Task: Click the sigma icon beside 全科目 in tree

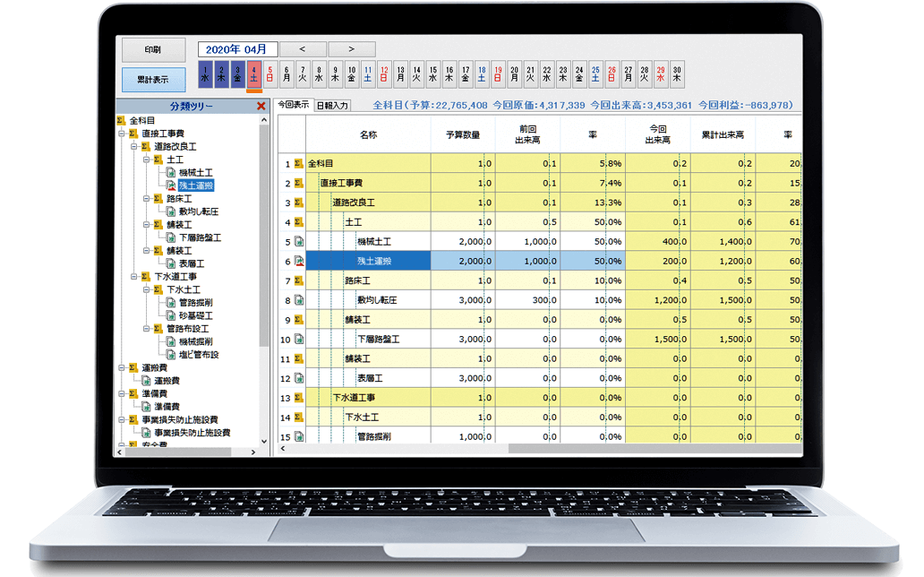Action: pyautogui.click(x=122, y=121)
